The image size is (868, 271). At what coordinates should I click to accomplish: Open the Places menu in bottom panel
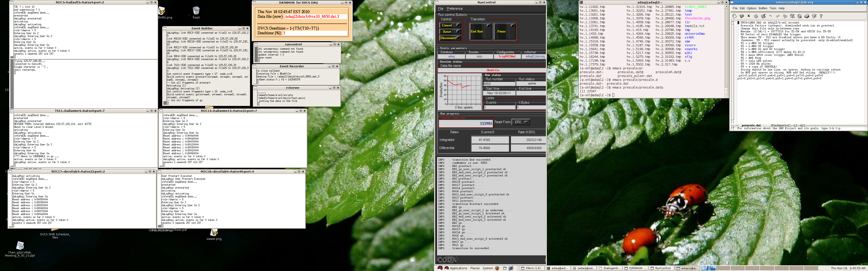(475, 268)
